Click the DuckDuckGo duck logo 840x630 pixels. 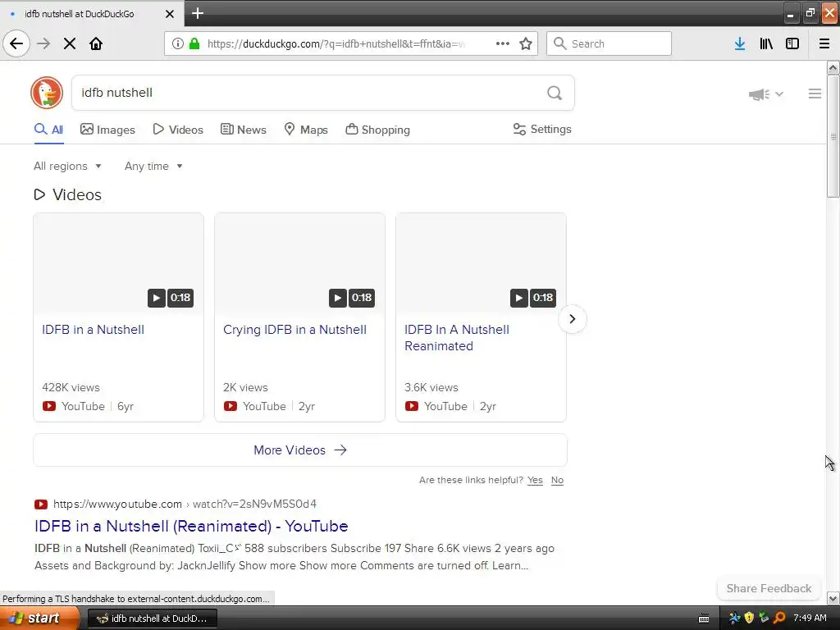point(47,93)
